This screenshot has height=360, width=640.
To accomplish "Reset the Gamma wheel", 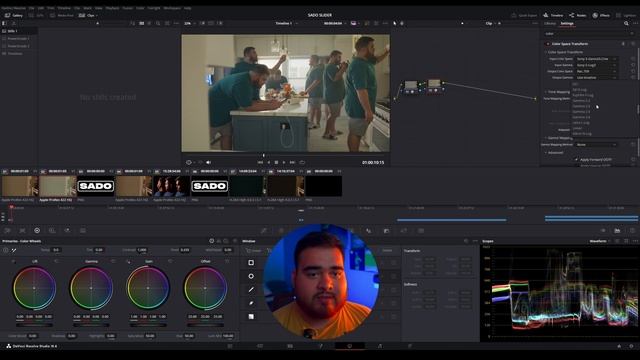I will click(113, 261).
